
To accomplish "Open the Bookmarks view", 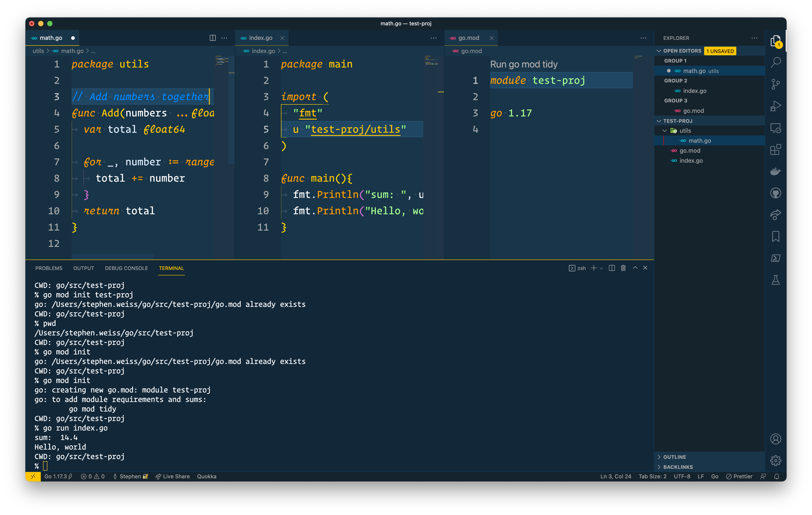I will tap(775, 237).
